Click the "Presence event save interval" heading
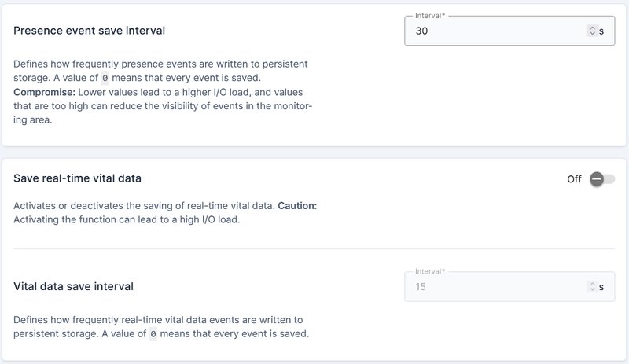 (90, 31)
